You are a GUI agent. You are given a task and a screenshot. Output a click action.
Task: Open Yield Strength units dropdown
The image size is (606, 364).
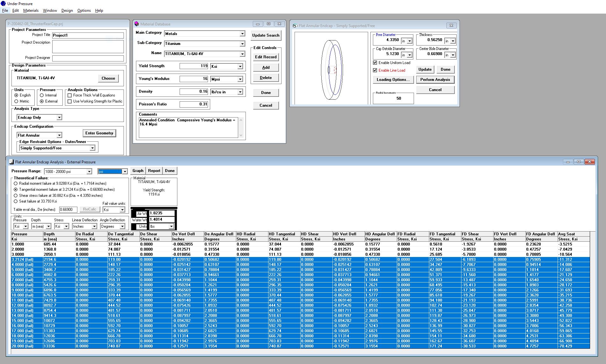pos(240,66)
